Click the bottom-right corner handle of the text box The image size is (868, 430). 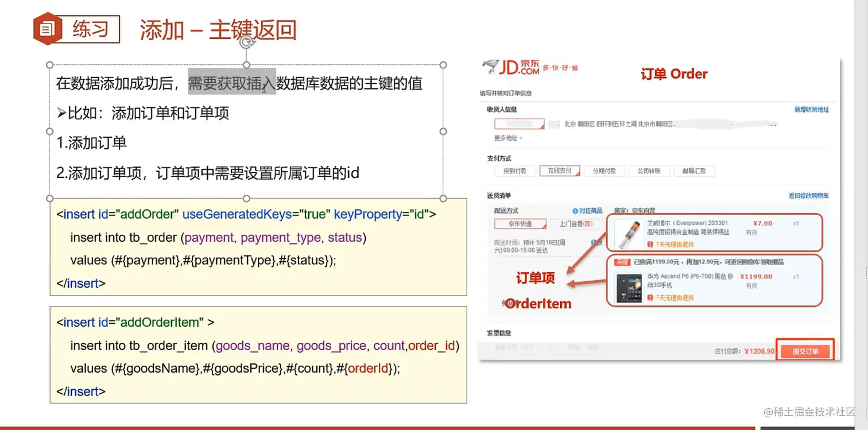pos(443,198)
